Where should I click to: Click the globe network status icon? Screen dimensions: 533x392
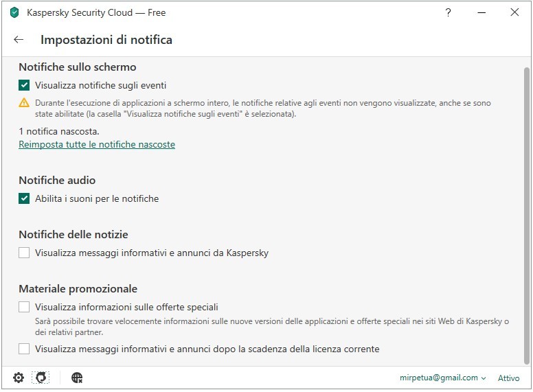(x=77, y=378)
